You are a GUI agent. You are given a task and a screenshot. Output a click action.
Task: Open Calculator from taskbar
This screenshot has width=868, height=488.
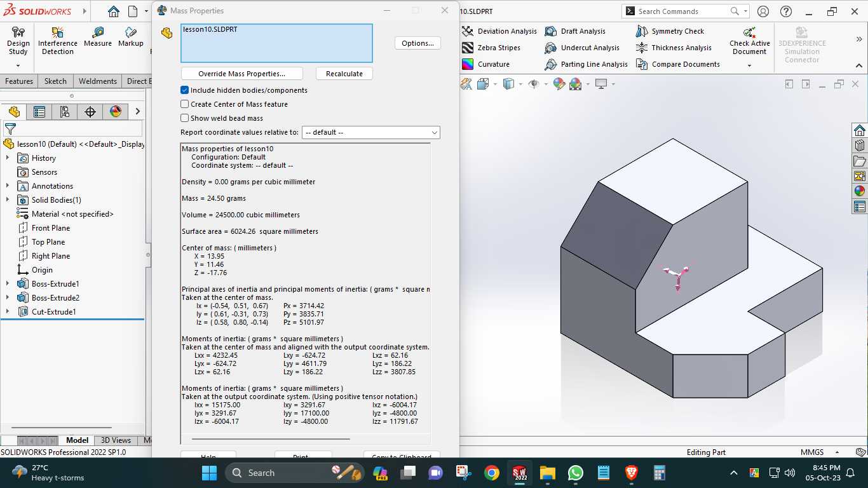[659, 473]
